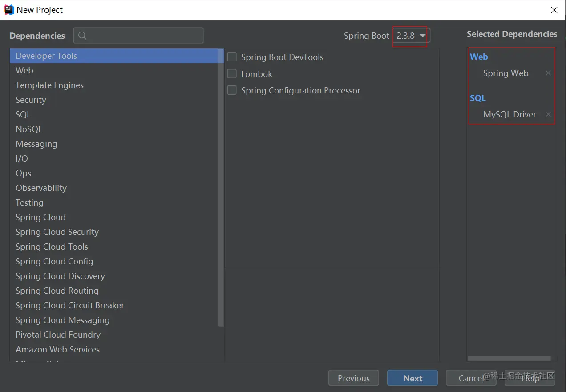Choose the Pivotal Cloud Foundry category
This screenshot has height=392, width=566.
click(x=114, y=335)
